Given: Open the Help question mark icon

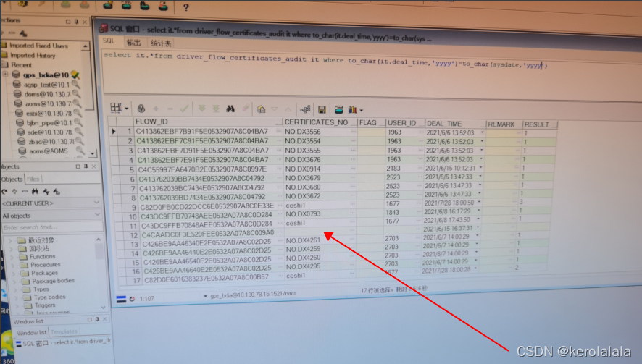Looking at the screenshot, I should [x=186, y=7].
